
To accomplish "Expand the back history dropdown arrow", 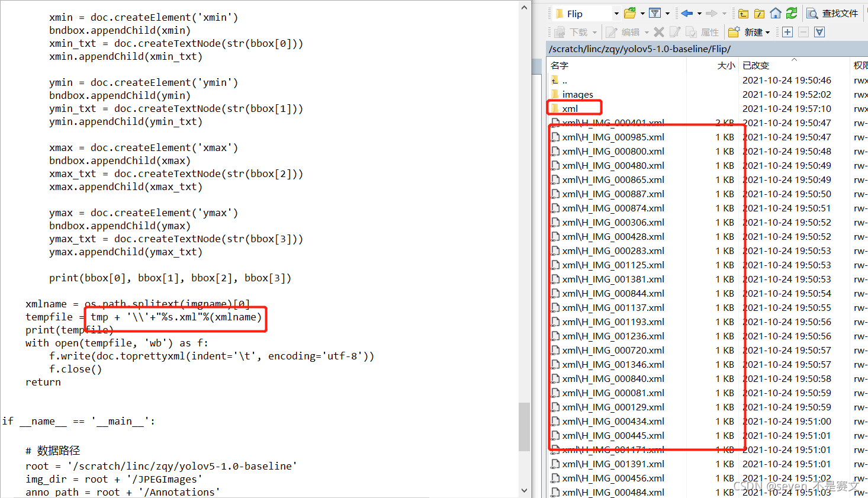I will pos(699,13).
